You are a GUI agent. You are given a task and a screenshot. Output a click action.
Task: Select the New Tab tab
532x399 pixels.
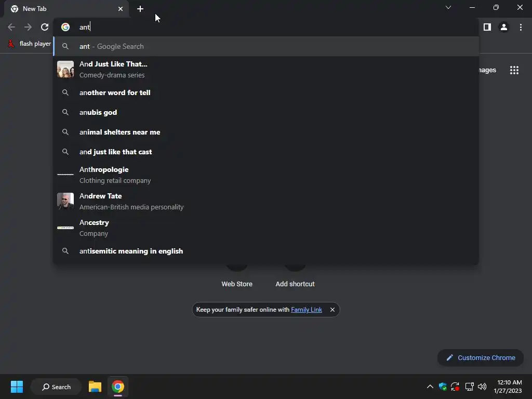66,9
